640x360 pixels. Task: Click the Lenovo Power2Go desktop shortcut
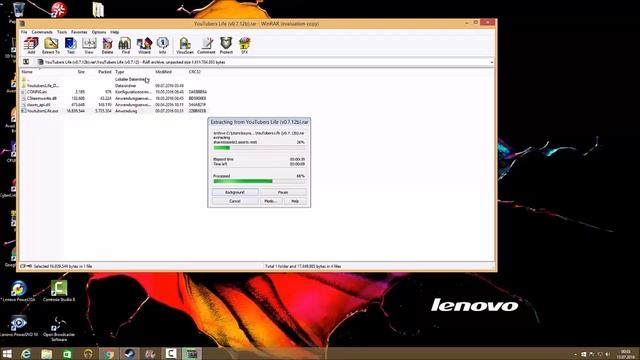click(18, 291)
